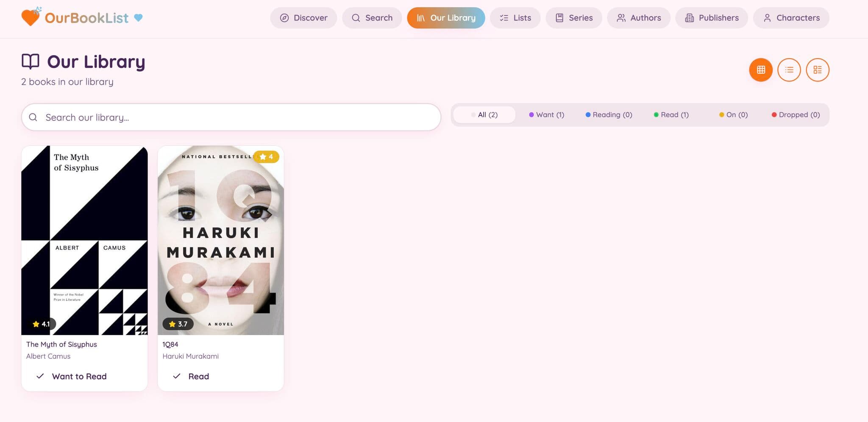Open the Discover page
The width and height of the screenshot is (868, 422).
(303, 18)
